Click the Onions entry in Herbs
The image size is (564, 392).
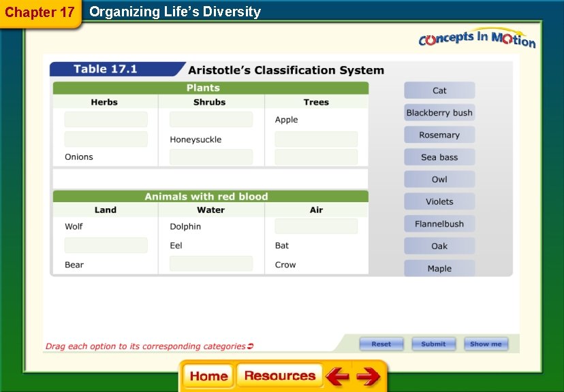pyautogui.click(x=79, y=157)
